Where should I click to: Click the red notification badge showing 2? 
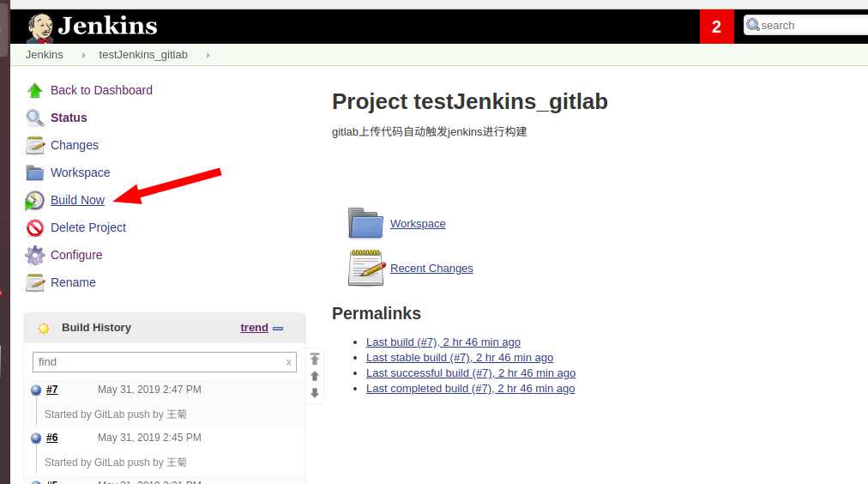(716, 27)
